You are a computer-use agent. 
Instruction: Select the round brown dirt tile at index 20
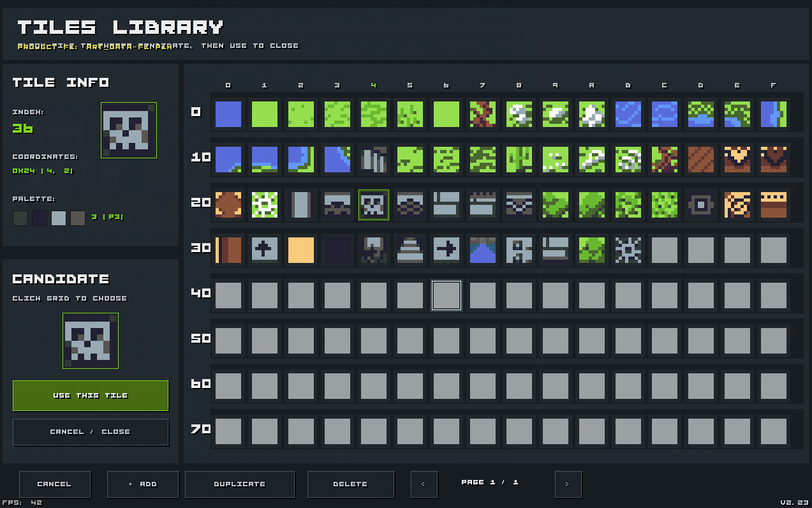pyautogui.click(x=228, y=205)
